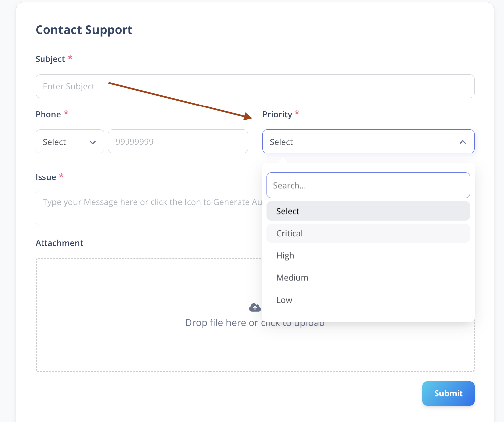The height and width of the screenshot is (422, 504).
Task: Select Low priority option
Action: [368, 300]
